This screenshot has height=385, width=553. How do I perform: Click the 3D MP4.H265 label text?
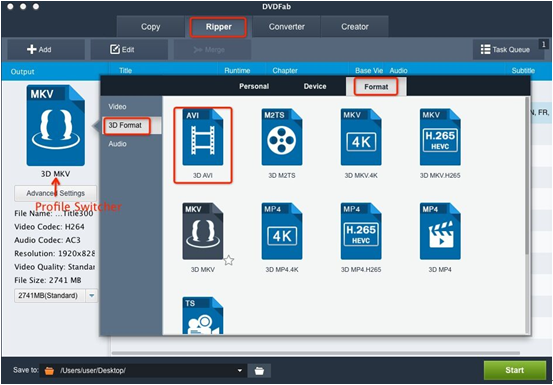(x=361, y=269)
